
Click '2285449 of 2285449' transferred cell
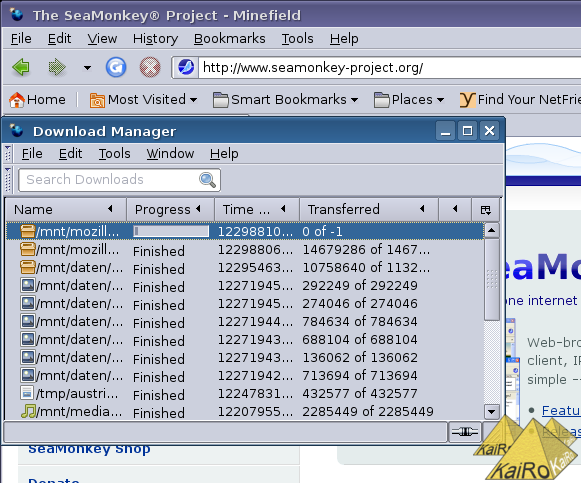tap(368, 412)
